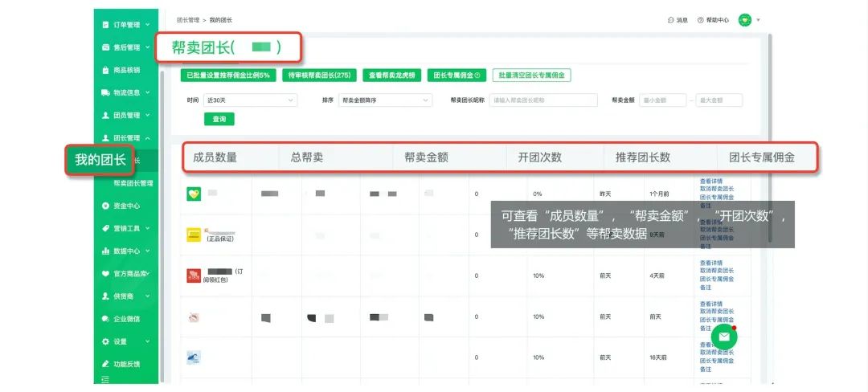Click 待审核帮卖团长(275) button
This screenshot has width=868, height=392.
point(319,75)
